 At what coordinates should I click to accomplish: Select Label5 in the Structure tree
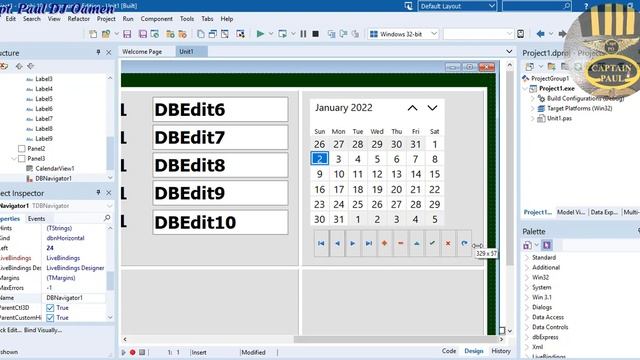(x=44, y=99)
